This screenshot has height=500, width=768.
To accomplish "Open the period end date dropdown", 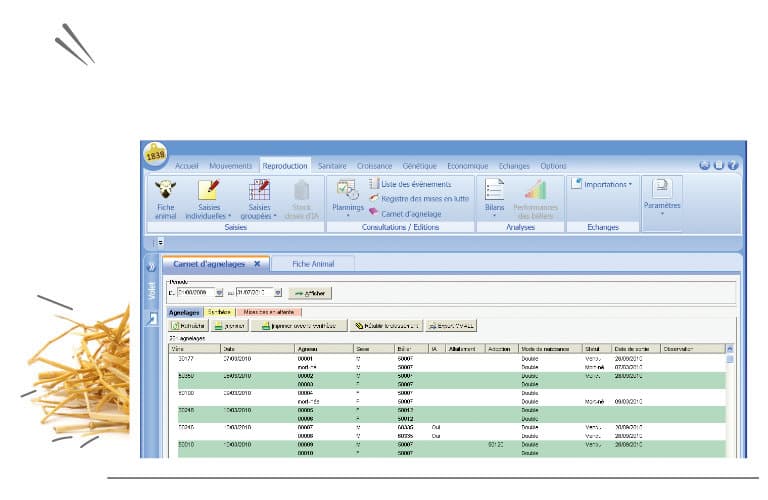I will click(279, 293).
